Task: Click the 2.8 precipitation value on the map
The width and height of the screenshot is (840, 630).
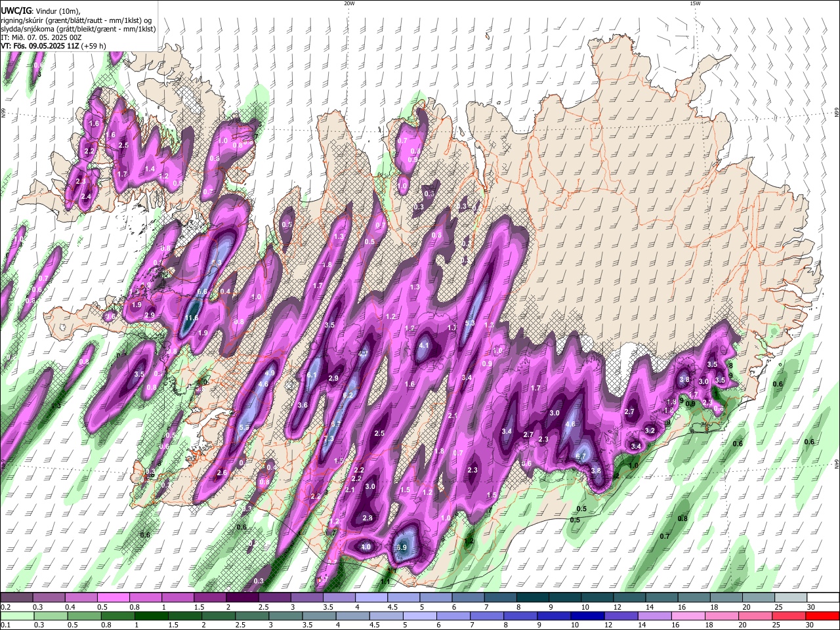Action: tap(367, 518)
